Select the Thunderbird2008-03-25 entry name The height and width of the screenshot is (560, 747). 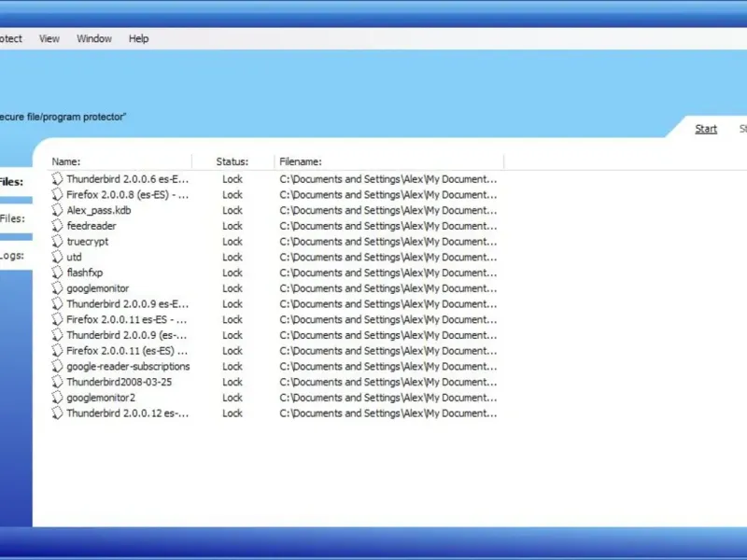pos(120,382)
